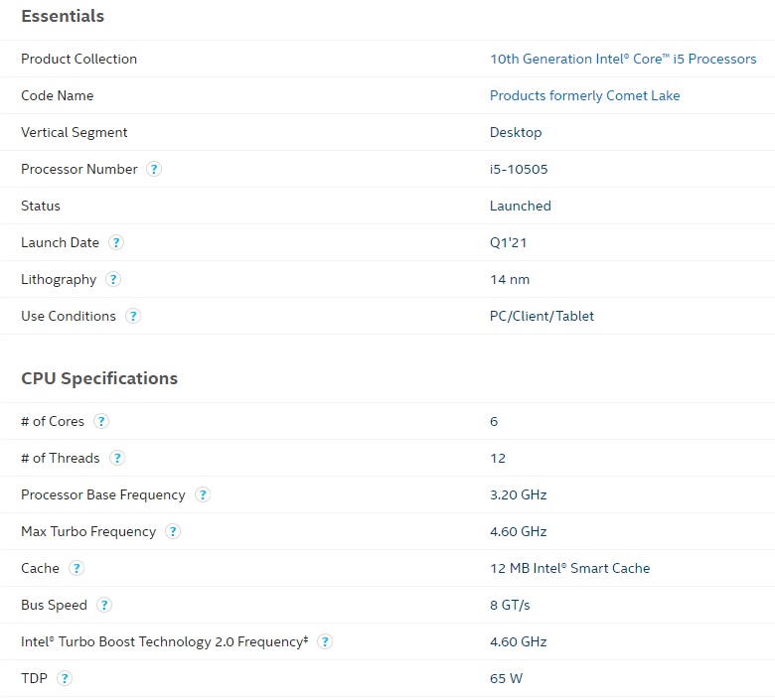Click the Essentials section heading
775x700 pixels.
63,16
